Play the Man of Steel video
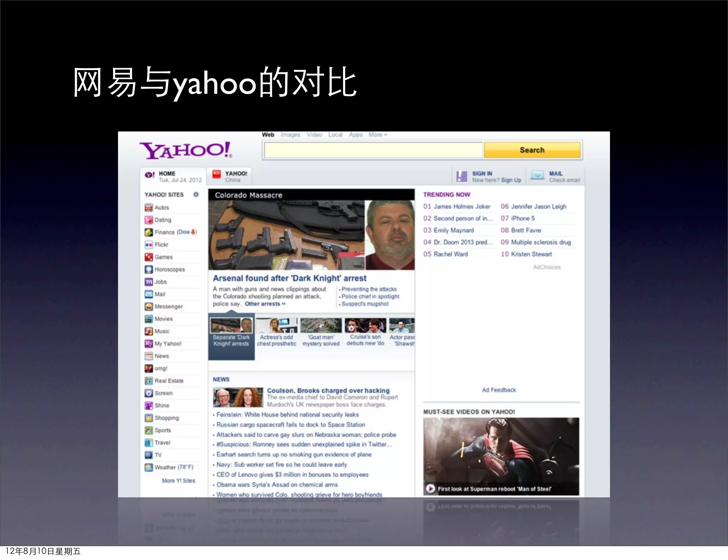 pos(430,489)
